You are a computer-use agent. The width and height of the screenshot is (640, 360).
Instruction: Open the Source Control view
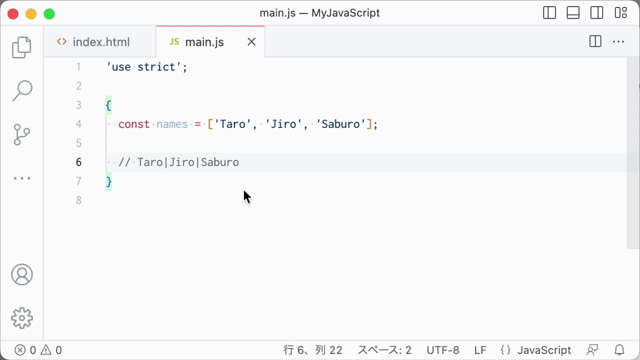click(22, 135)
